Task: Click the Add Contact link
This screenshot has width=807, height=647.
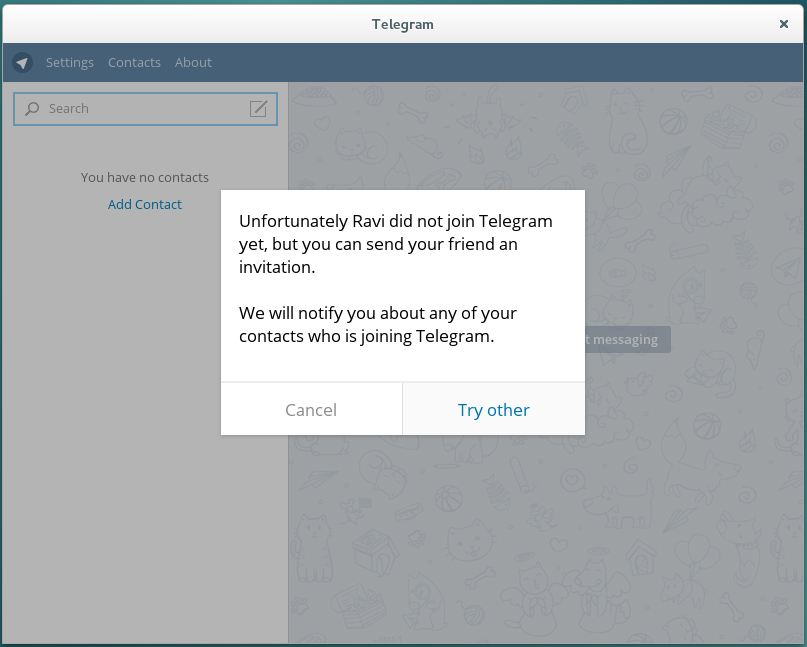Action: coord(145,204)
